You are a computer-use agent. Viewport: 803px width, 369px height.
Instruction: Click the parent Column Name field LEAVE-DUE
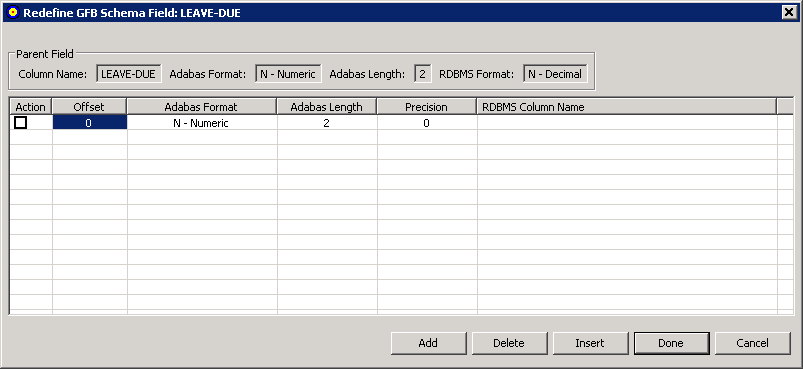(129, 74)
